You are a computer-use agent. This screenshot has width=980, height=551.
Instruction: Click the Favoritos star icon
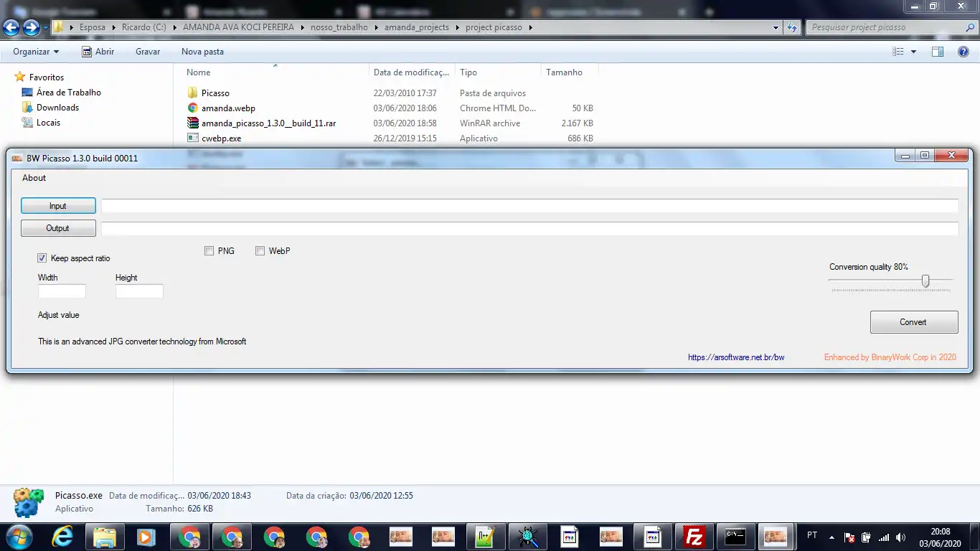coord(20,77)
